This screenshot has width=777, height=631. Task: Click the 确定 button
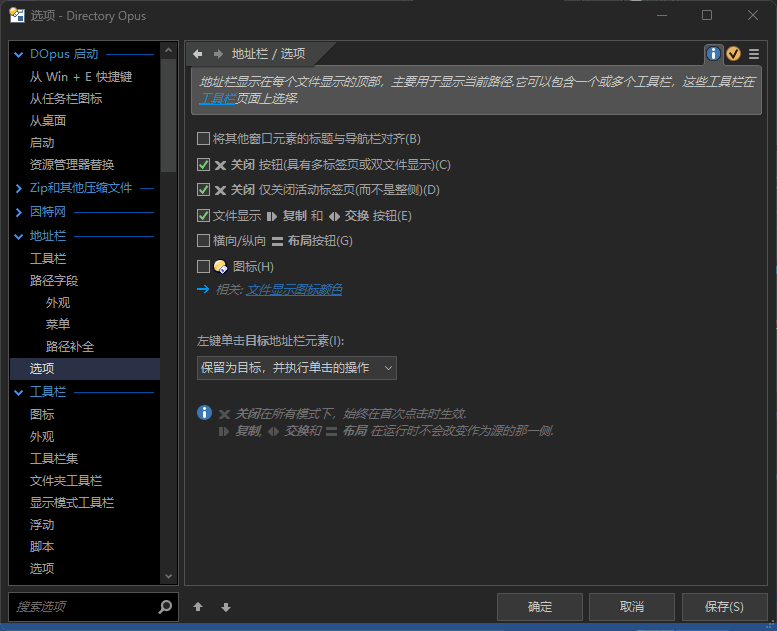pyautogui.click(x=539, y=607)
